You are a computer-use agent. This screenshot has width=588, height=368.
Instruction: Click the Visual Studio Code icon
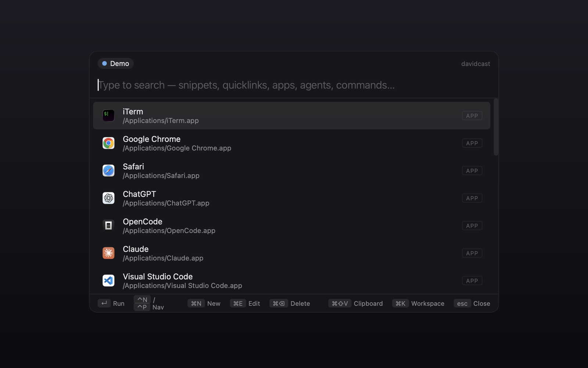point(108,280)
